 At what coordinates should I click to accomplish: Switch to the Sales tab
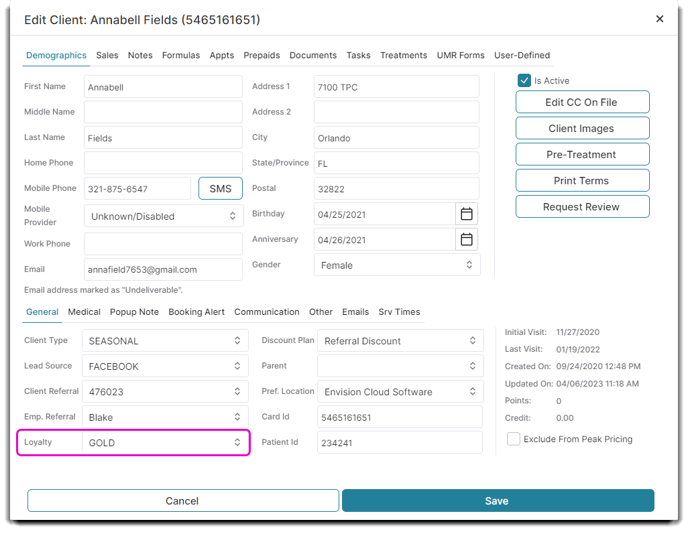pyautogui.click(x=107, y=55)
